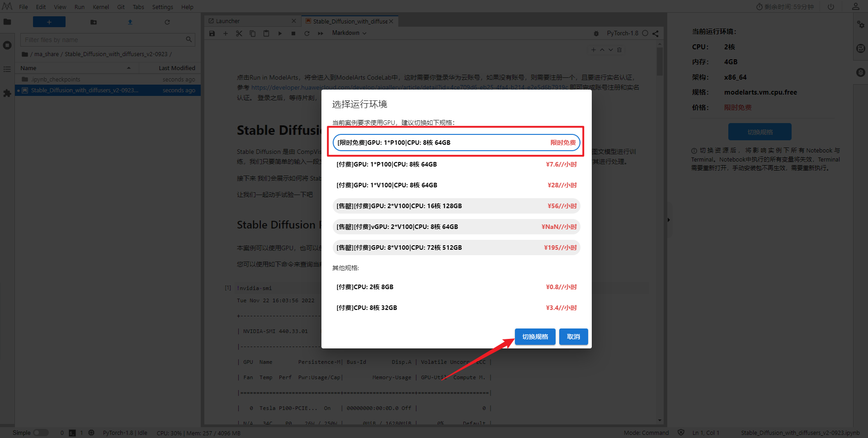This screenshot has width=868, height=438.
Task: Select paid CPU 2核 8GB option
Action: coord(457,287)
